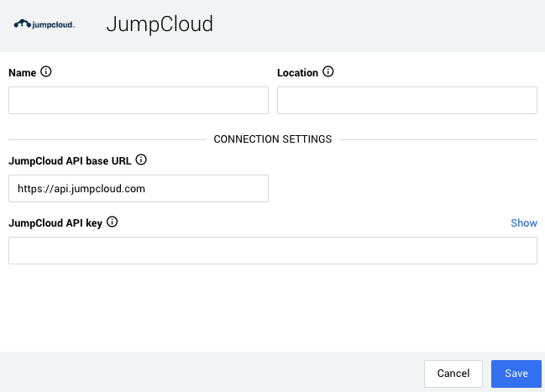Click the CONNECTION SETTINGS section label
The image size is (545, 392).
click(x=272, y=139)
